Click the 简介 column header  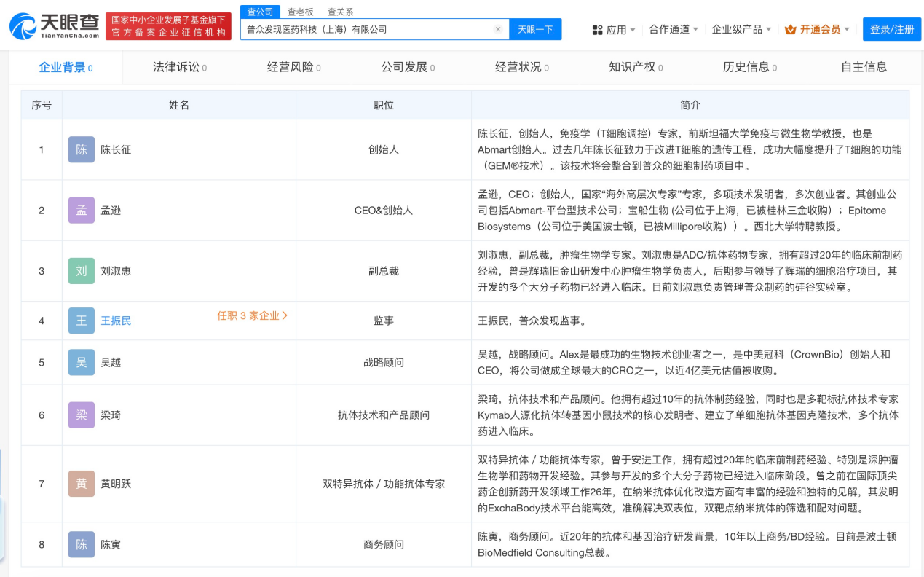pos(690,105)
